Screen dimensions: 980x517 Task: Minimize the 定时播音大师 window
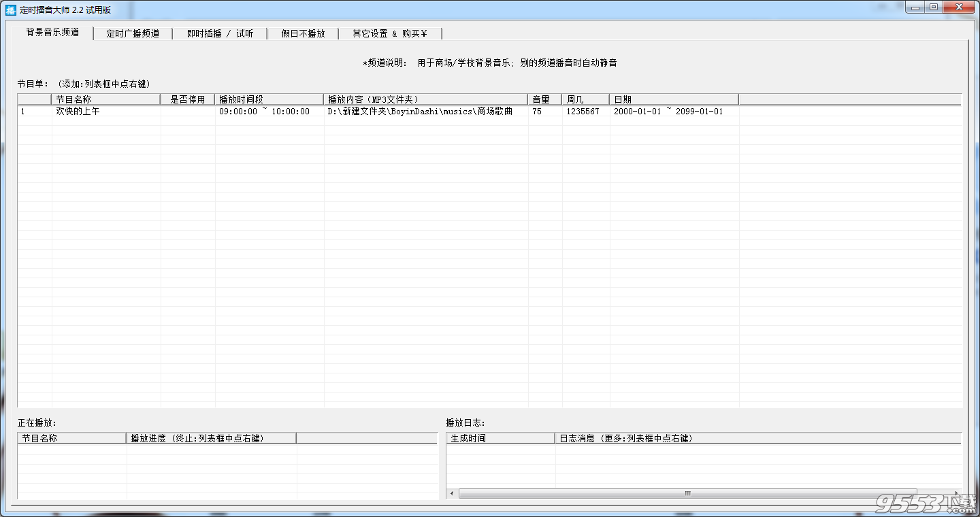coord(915,7)
